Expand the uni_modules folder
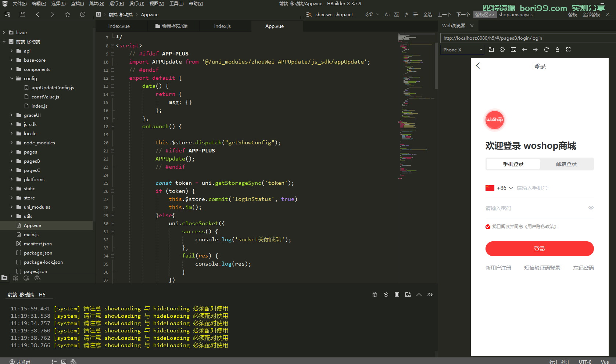 click(12, 207)
